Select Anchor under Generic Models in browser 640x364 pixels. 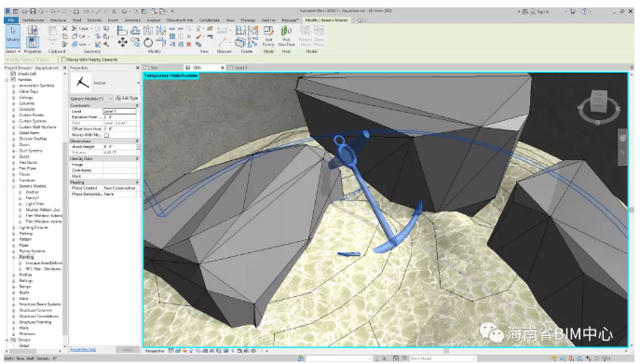pyautogui.click(x=33, y=192)
